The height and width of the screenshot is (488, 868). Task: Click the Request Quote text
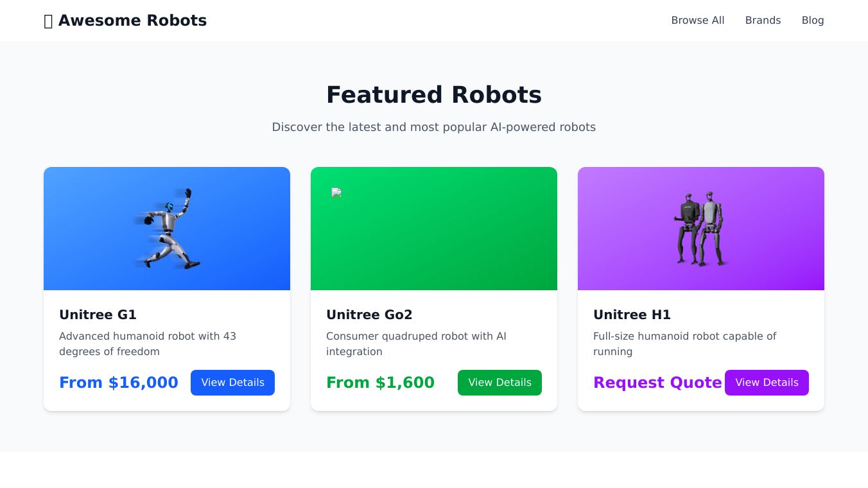657,383
